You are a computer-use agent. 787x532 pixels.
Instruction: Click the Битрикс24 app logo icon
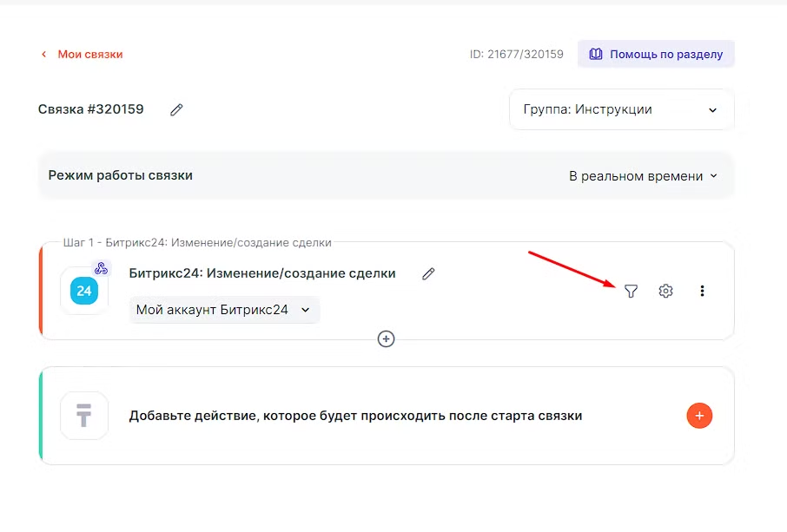[x=84, y=292]
